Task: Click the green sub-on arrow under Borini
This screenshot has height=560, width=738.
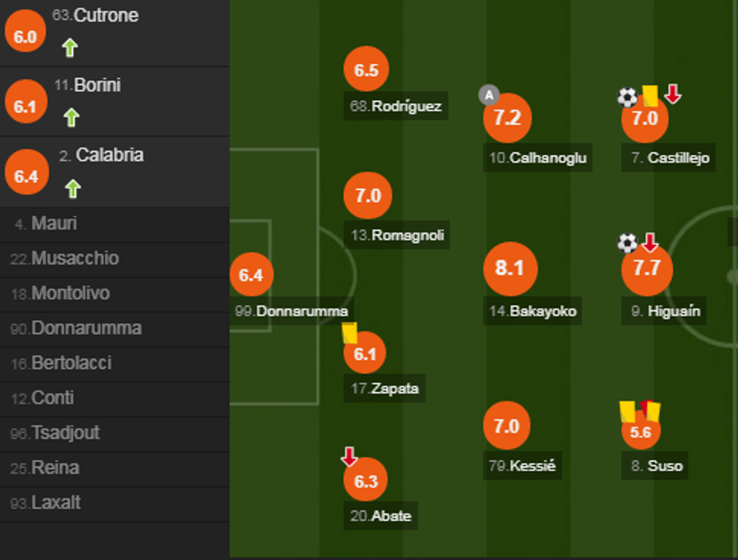Action: (x=70, y=117)
